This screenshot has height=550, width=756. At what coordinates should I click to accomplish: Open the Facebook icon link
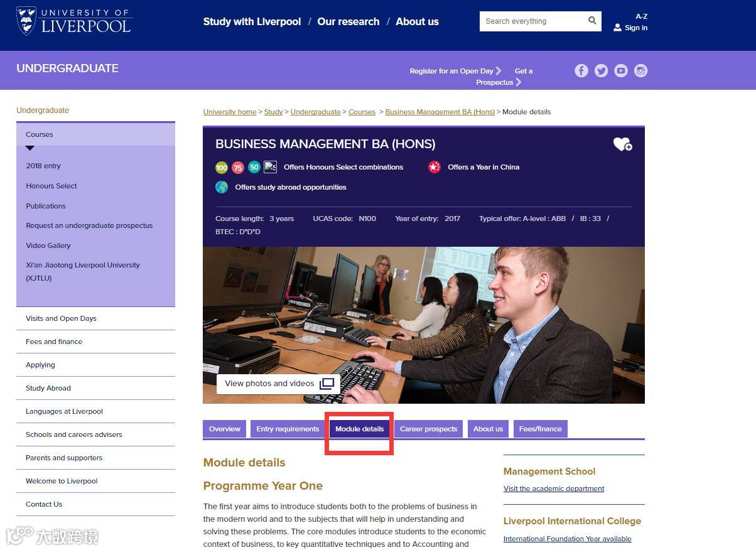click(x=581, y=71)
